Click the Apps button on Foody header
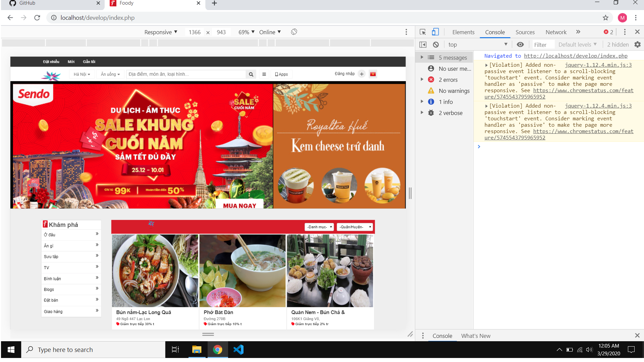Viewport: 644px width, 362px height. [282, 74]
